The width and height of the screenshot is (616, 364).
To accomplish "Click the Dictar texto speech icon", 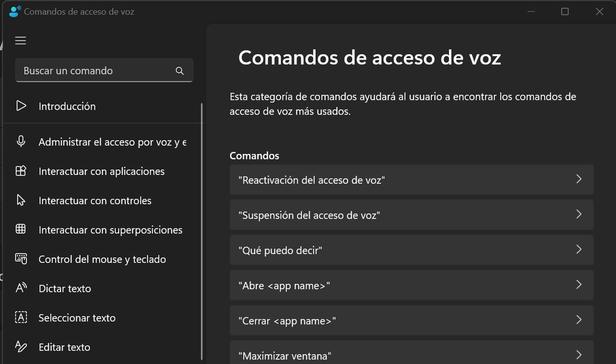I will pyautogui.click(x=21, y=288).
